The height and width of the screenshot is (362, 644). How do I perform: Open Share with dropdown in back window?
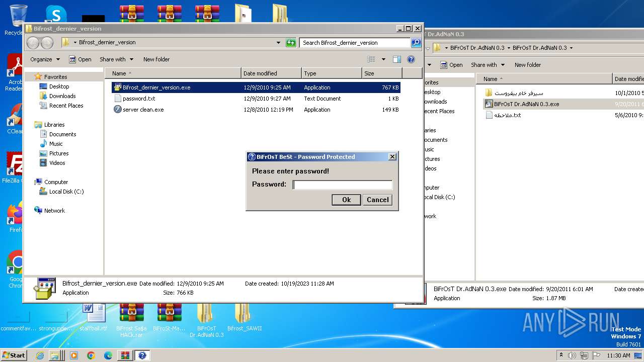(x=488, y=65)
